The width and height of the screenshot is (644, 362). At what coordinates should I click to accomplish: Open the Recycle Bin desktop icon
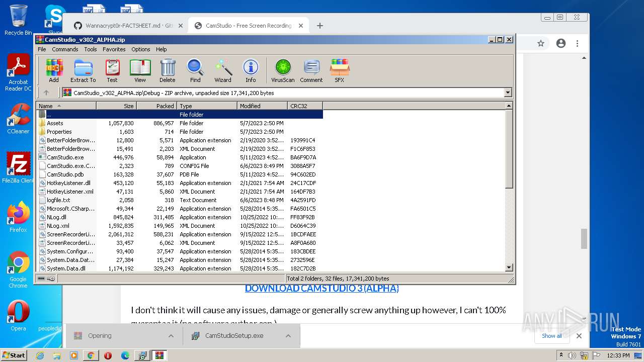(x=18, y=20)
